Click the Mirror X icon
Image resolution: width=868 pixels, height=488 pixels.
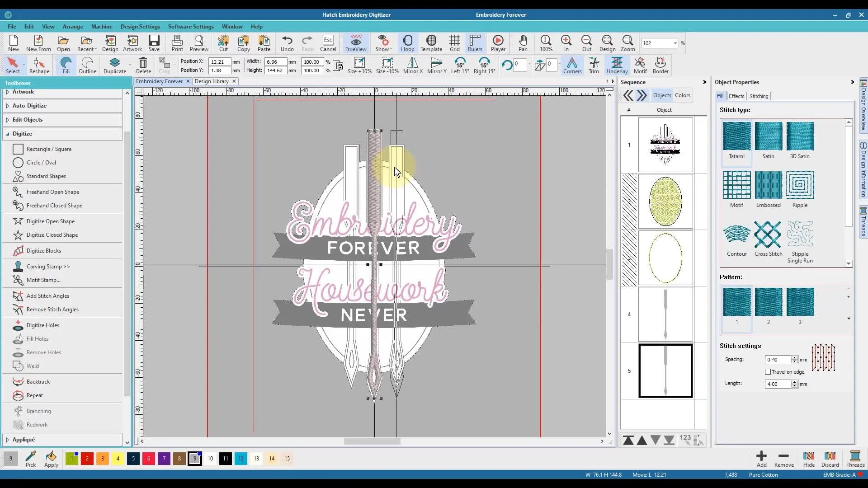pos(412,65)
